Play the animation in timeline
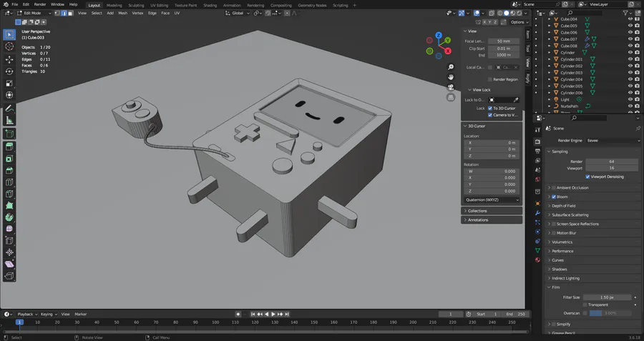The height and width of the screenshot is (341, 644). (x=273, y=315)
